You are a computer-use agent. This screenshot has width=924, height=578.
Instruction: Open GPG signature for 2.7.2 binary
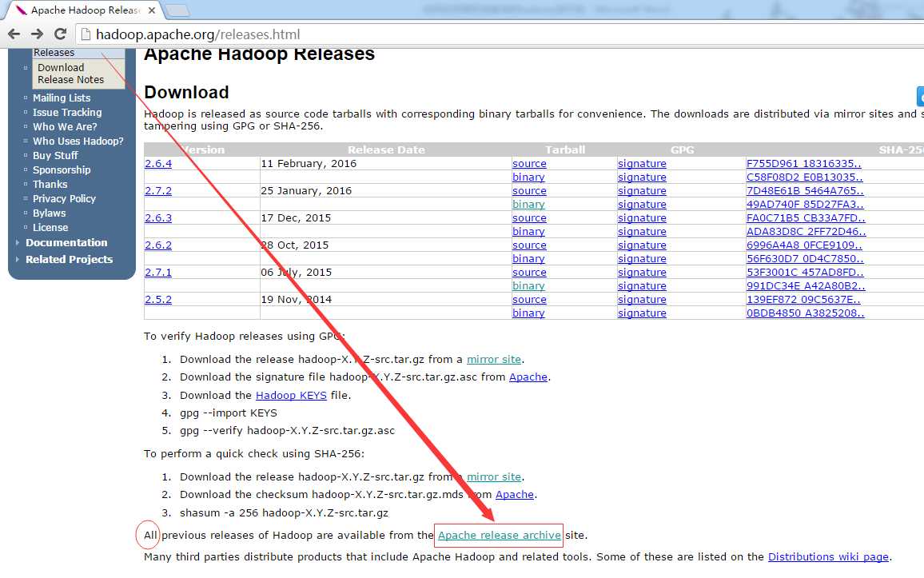point(642,205)
